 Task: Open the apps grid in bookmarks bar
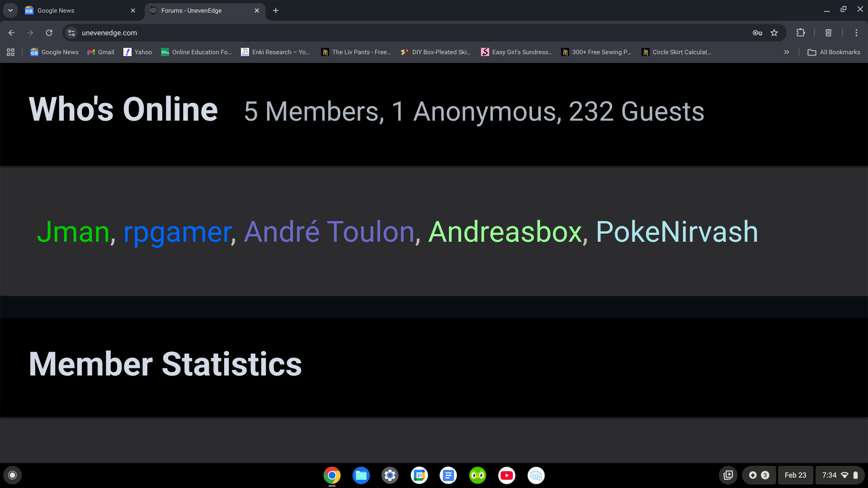(x=11, y=52)
